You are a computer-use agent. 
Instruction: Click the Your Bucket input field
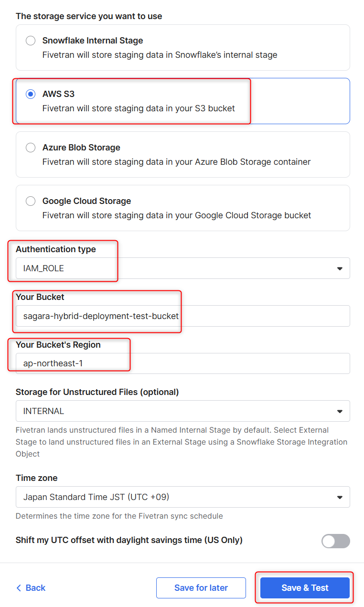(x=183, y=316)
